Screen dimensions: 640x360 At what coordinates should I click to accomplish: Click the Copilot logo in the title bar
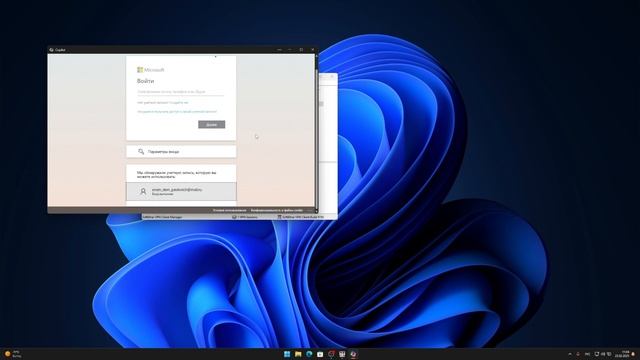(51, 50)
